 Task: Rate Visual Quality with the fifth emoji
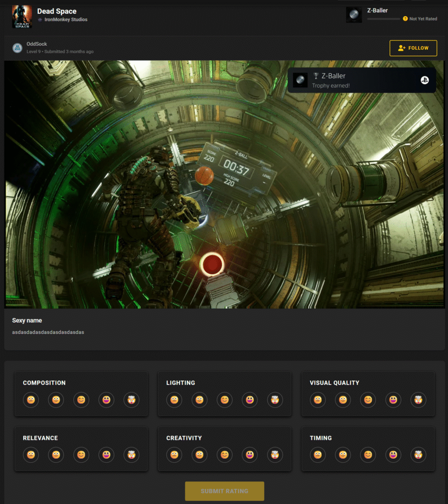click(x=418, y=400)
